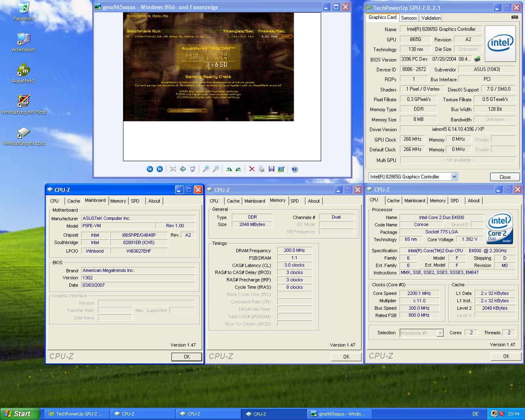Click 'P5PE-VM' model value
Image resolution: width=525 pixels, height=420 pixels.
pyautogui.click(x=118, y=226)
